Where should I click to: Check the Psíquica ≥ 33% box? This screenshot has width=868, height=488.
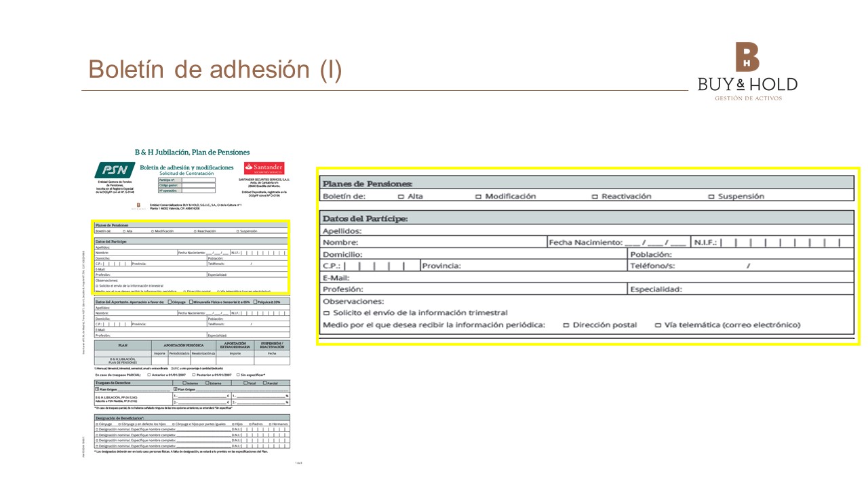coord(255,302)
